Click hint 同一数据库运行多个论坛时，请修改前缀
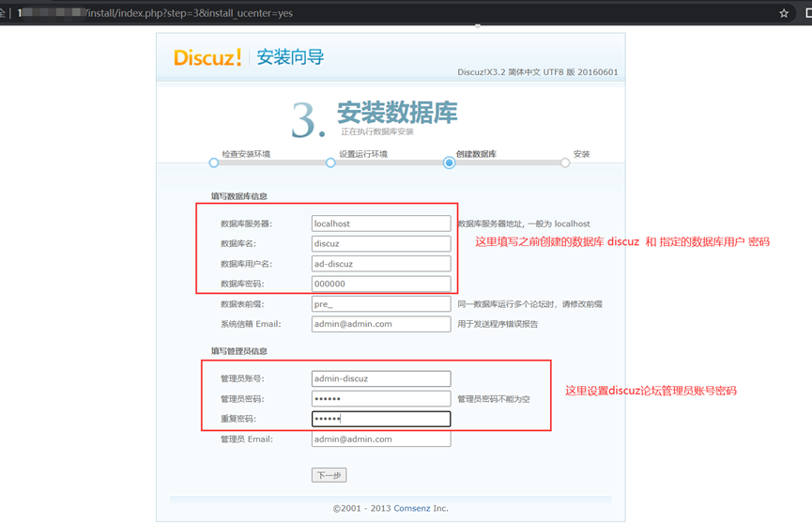The height and width of the screenshot is (524, 812). click(x=529, y=304)
